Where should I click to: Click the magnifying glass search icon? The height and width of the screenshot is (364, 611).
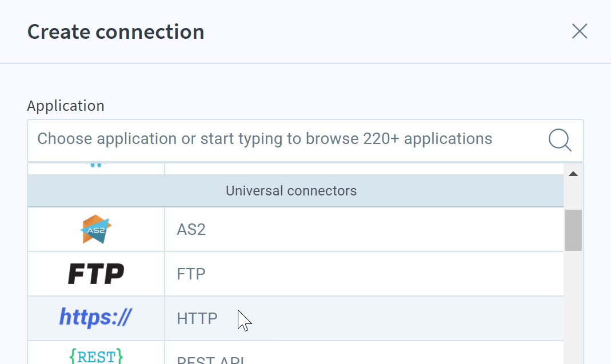(x=560, y=140)
